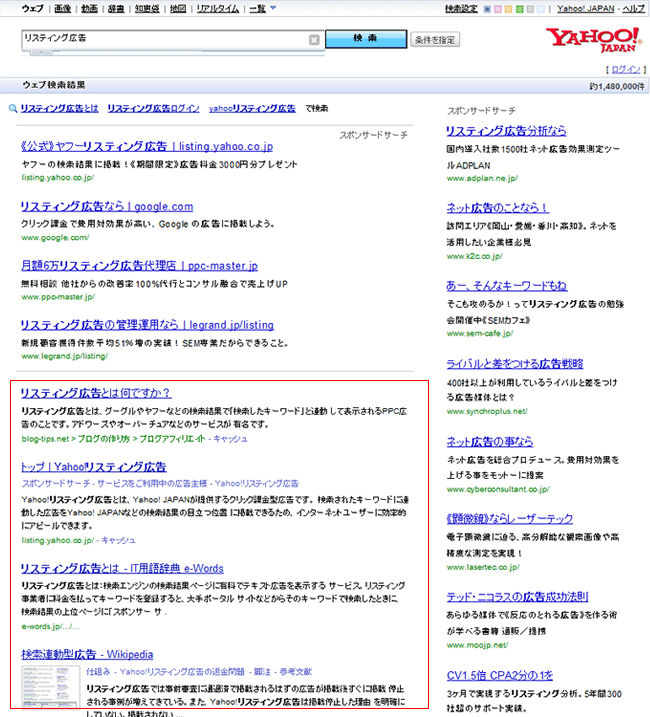Switch to the 辞書 search tab
The width and height of the screenshot is (650, 717).
116,8
